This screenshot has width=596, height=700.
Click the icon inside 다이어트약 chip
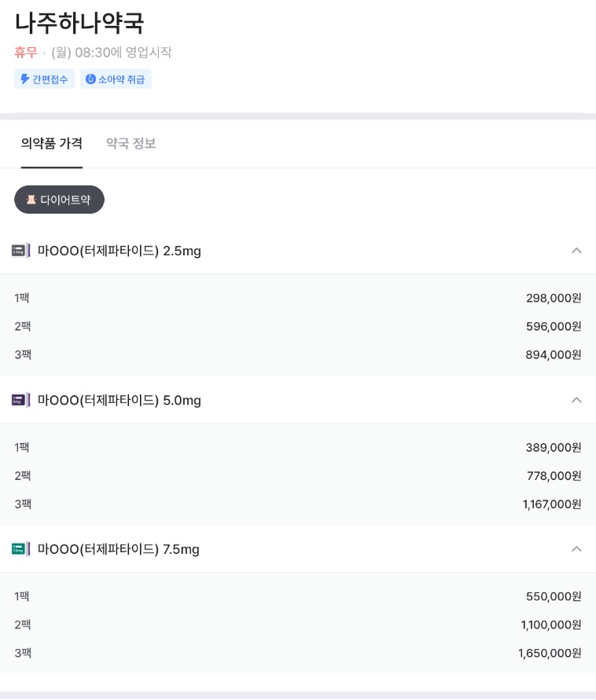[x=31, y=200]
